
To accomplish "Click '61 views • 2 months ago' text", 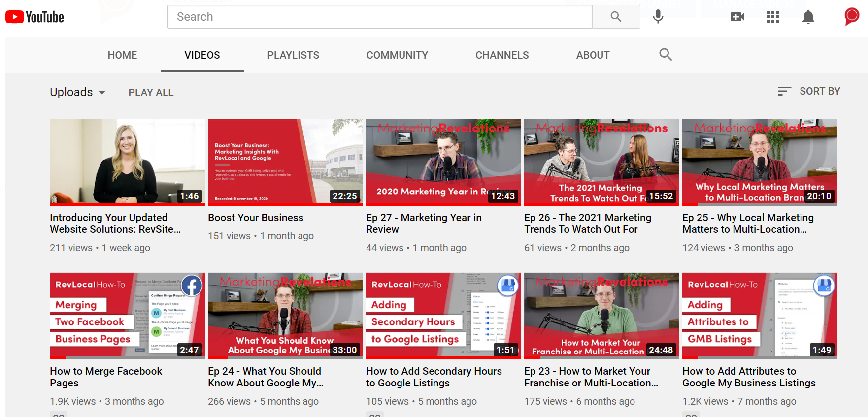I will (577, 248).
